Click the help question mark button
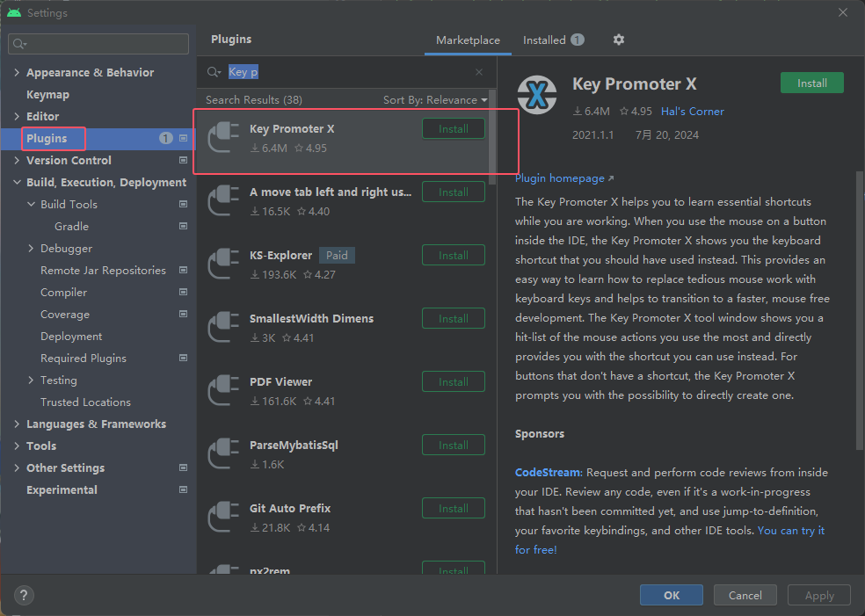 [x=24, y=595]
